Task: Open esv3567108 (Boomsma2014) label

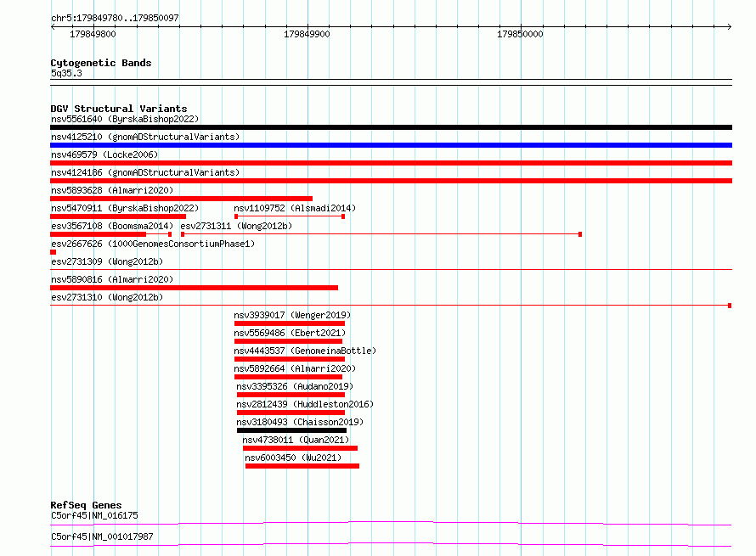Action: pyautogui.click(x=112, y=226)
